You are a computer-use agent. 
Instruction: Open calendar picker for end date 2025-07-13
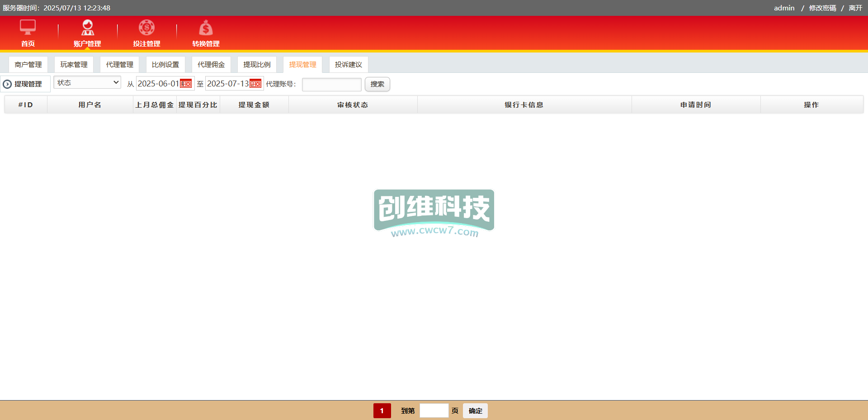coord(255,84)
